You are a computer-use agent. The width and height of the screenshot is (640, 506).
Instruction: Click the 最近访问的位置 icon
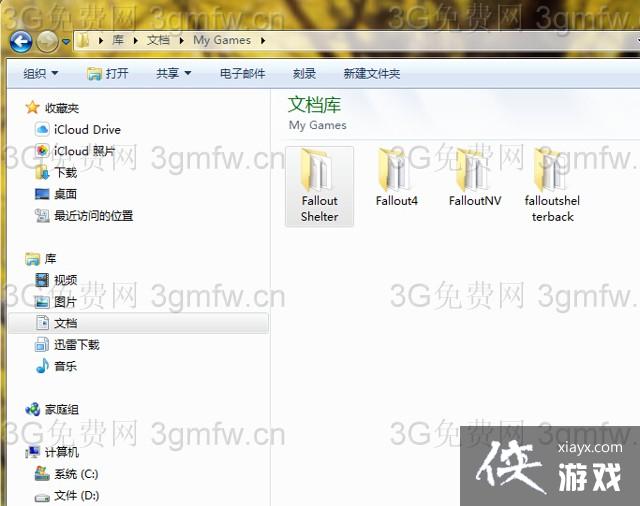(x=42, y=215)
